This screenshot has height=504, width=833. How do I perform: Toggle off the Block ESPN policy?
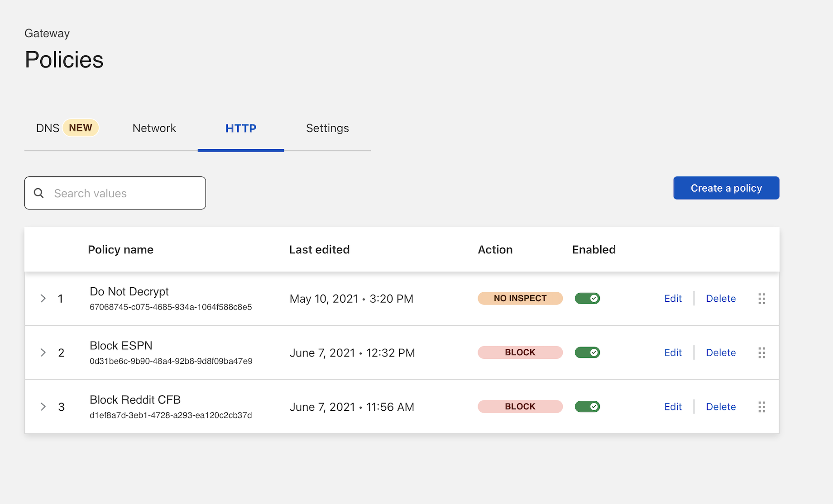pos(587,352)
